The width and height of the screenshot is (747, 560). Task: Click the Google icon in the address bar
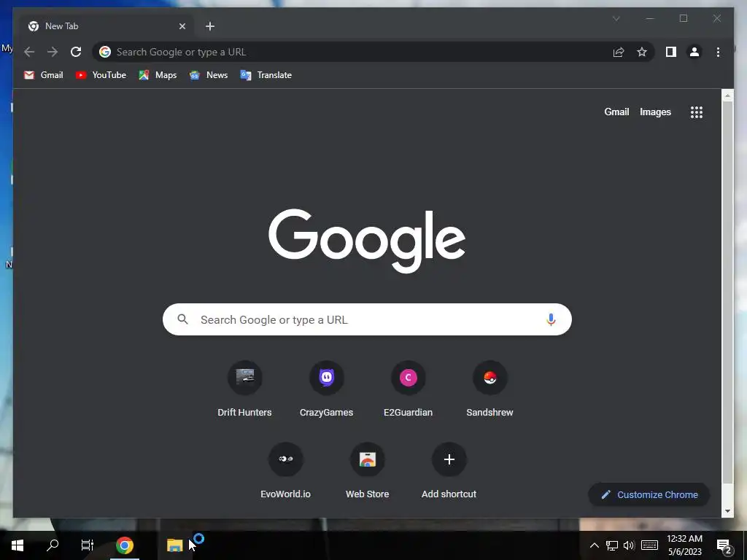tap(105, 52)
